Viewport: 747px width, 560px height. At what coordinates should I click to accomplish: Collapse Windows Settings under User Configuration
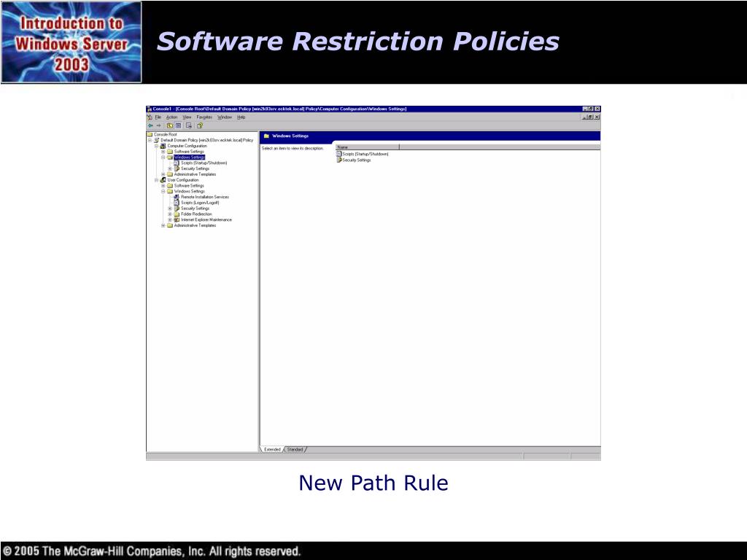163,192
